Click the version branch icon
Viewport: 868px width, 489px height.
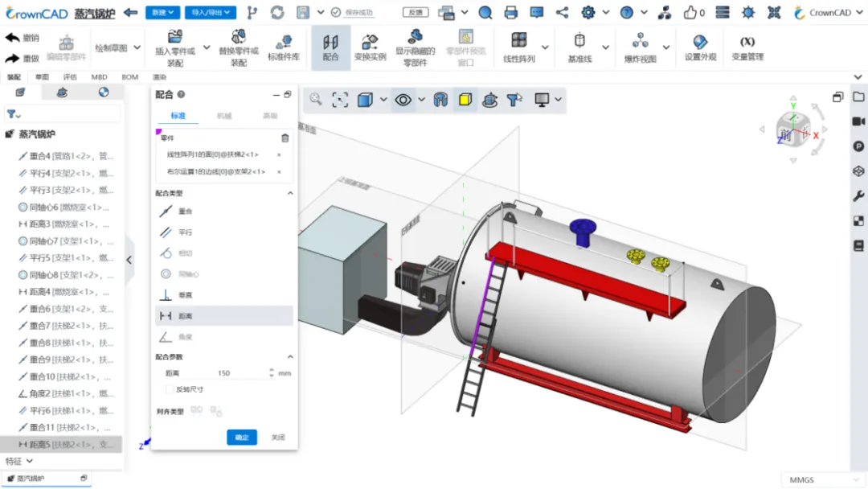(x=252, y=12)
